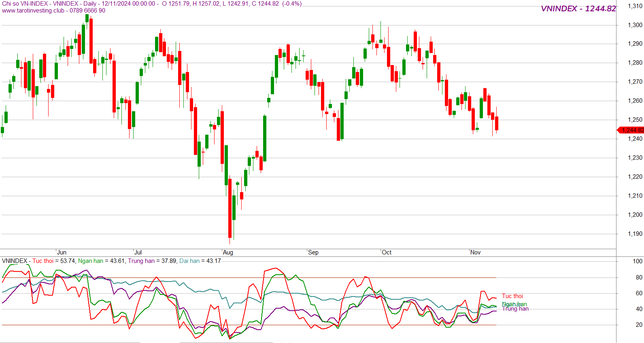Viewport: 644px width, 343px height.
Task: Click the red 'Tuc thoi' line label
Action: (x=512, y=296)
